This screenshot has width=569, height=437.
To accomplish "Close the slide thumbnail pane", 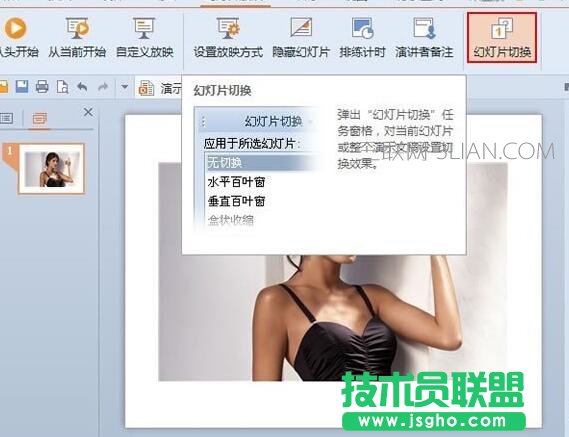I will pyautogui.click(x=88, y=112).
